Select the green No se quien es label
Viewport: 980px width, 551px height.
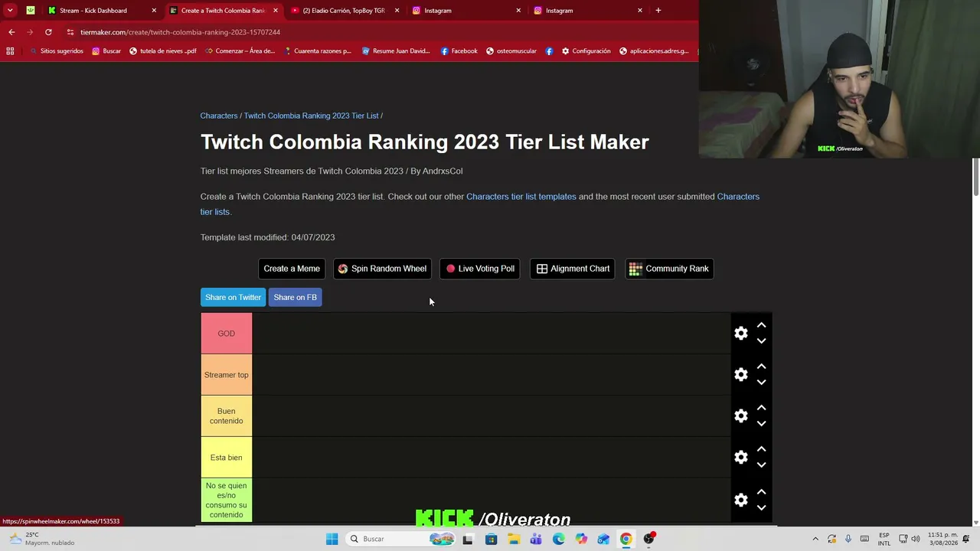[226, 500]
